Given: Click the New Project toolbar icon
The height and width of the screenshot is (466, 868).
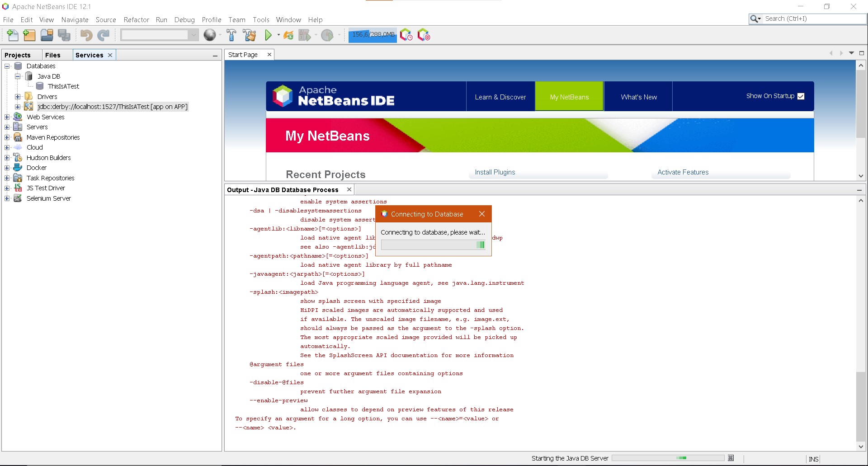Looking at the screenshot, I should click(x=29, y=35).
